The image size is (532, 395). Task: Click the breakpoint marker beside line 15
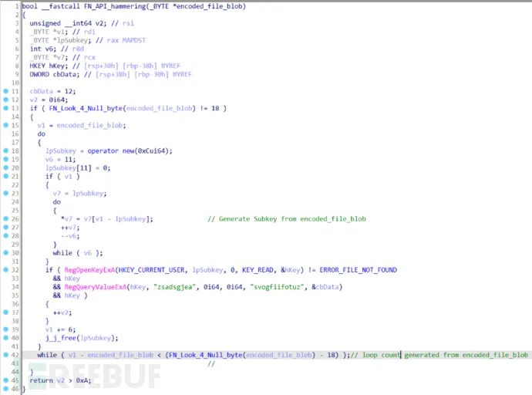pos(5,125)
